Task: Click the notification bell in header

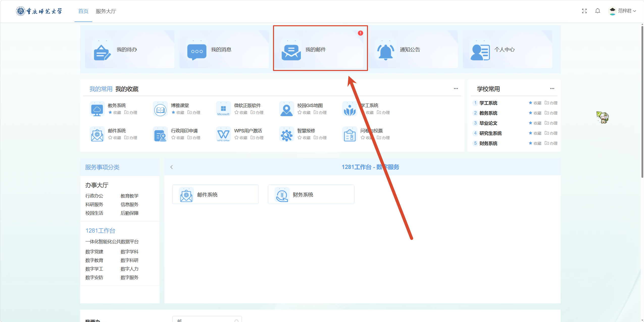Action: (598, 11)
